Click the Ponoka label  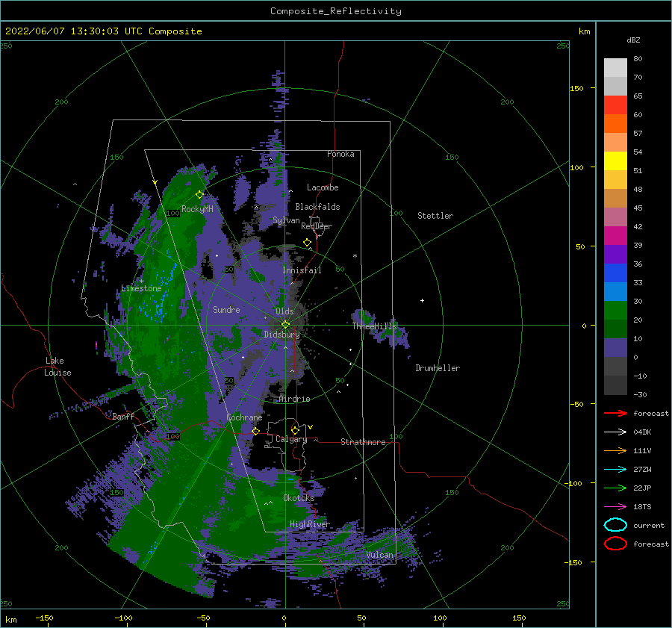tap(340, 154)
